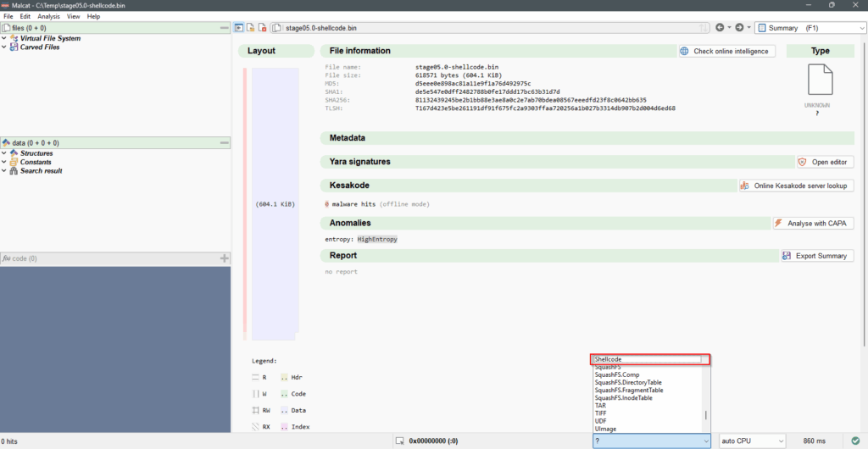Collapse the data panel with minus icon
Viewport: 868px width, 449px height.
pos(224,143)
